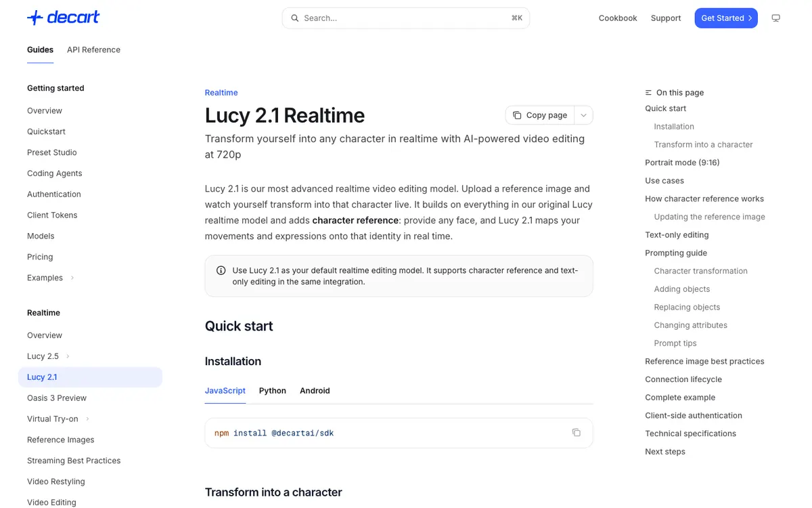Open the Reference Images sidebar page
Image resolution: width=812 pixels, height=508 pixels.
[x=61, y=440]
